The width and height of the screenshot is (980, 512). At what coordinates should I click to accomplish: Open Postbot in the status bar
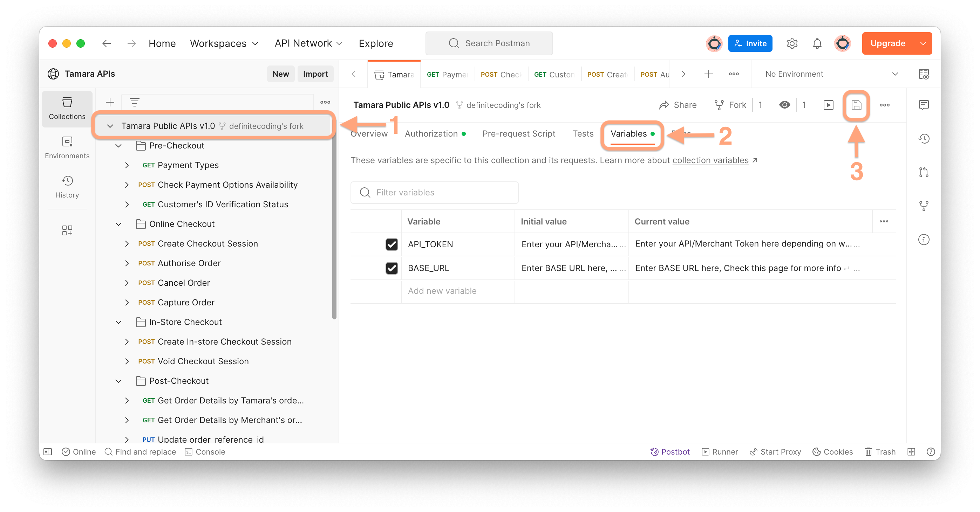[670, 451]
